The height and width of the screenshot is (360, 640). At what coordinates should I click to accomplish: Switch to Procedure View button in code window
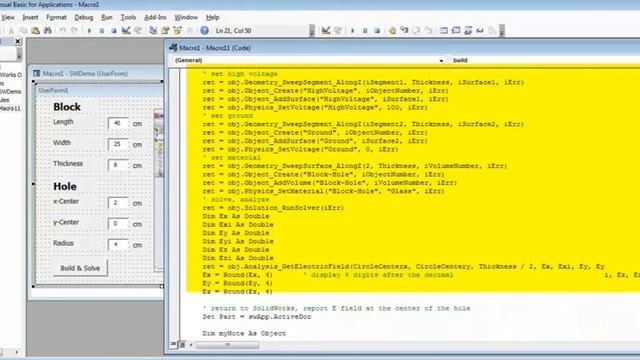tap(173, 344)
